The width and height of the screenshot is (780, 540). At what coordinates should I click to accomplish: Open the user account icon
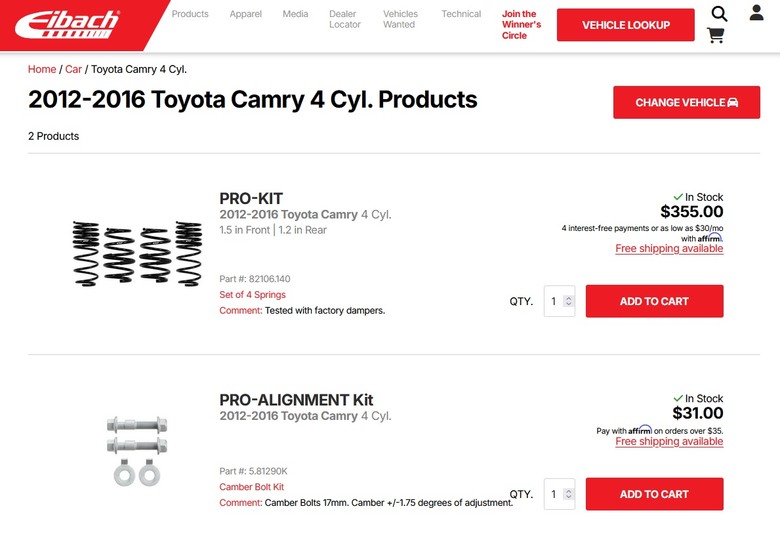(x=756, y=12)
